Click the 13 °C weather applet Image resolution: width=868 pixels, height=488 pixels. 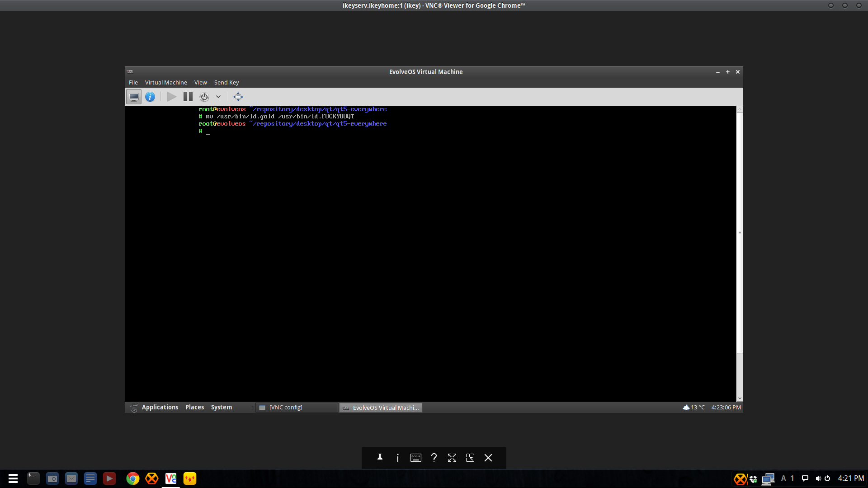pyautogui.click(x=694, y=407)
